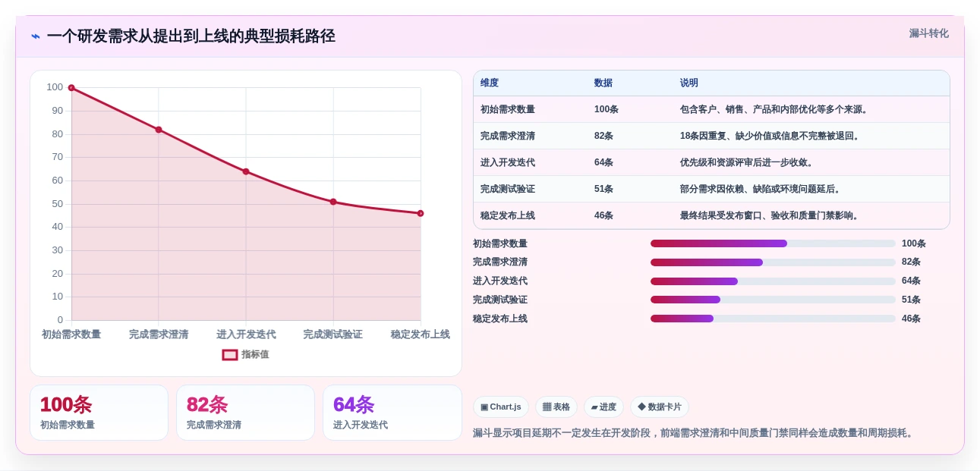Click the chart data point for 完成测试验证
Image resolution: width=980 pixels, height=471 pixels.
(x=333, y=202)
